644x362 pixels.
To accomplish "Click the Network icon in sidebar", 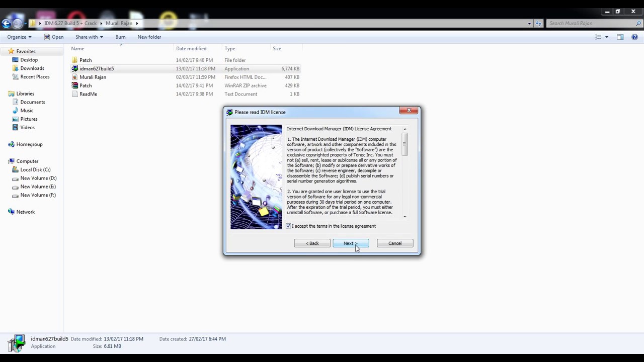I will pos(11,212).
